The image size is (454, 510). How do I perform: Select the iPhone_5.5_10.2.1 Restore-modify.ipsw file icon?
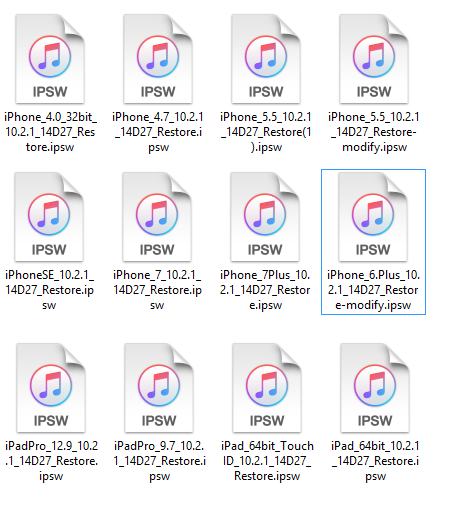click(x=374, y=59)
